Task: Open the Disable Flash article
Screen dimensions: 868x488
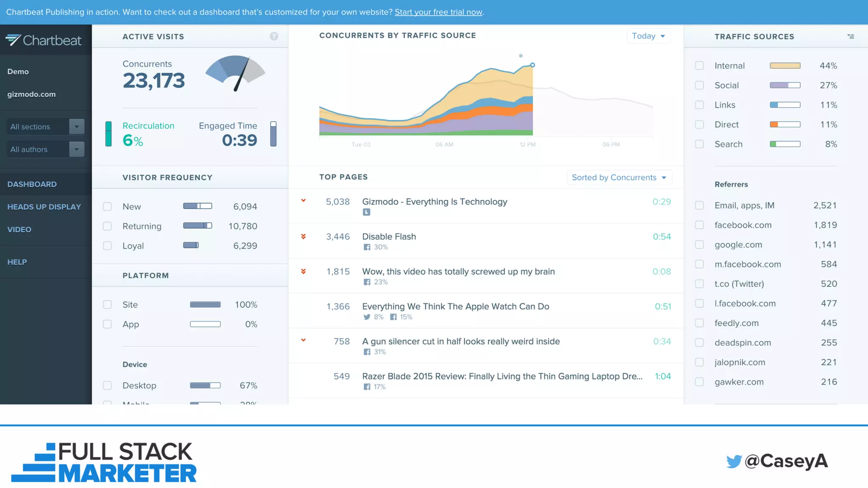Action: (x=389, y=236)
